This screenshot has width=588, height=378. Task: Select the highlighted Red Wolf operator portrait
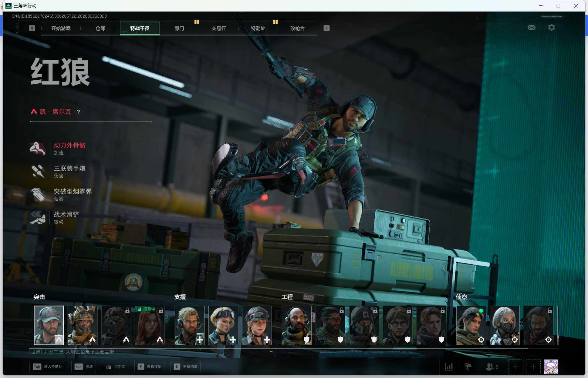pos(49,325)
